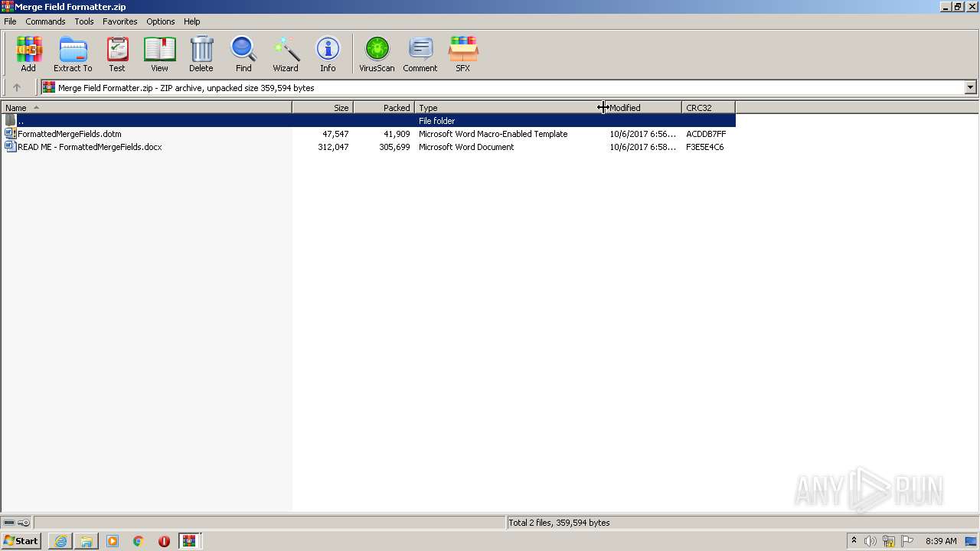
Task: Open the Tools menu
Action: pyautogui.click(x=84, y=21)
